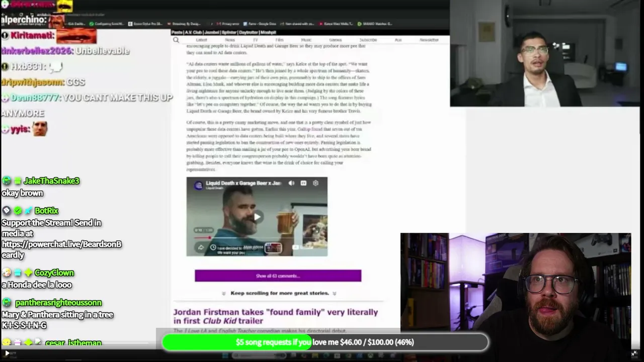Click the Liquid Death channel avatar
Screen dimensions: 644x362
198,185
